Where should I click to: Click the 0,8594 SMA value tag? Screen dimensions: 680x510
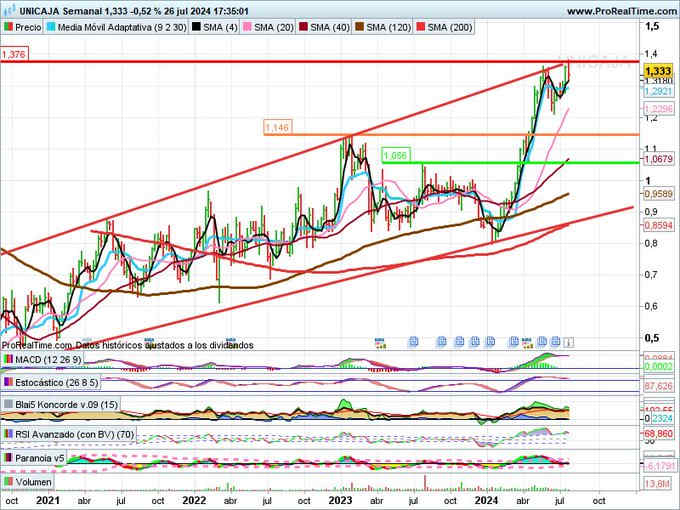pyautogui.click(x=658, y=225)
